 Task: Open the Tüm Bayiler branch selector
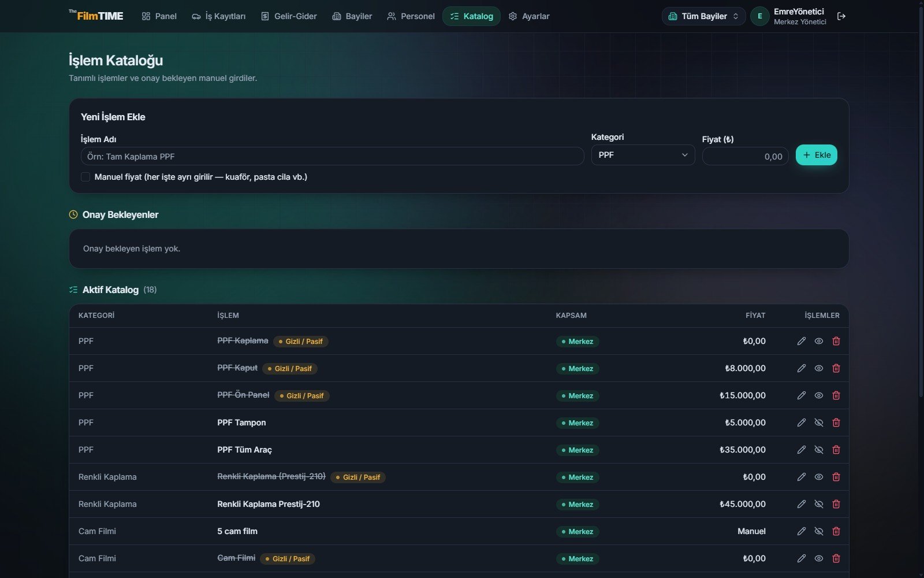703,16
